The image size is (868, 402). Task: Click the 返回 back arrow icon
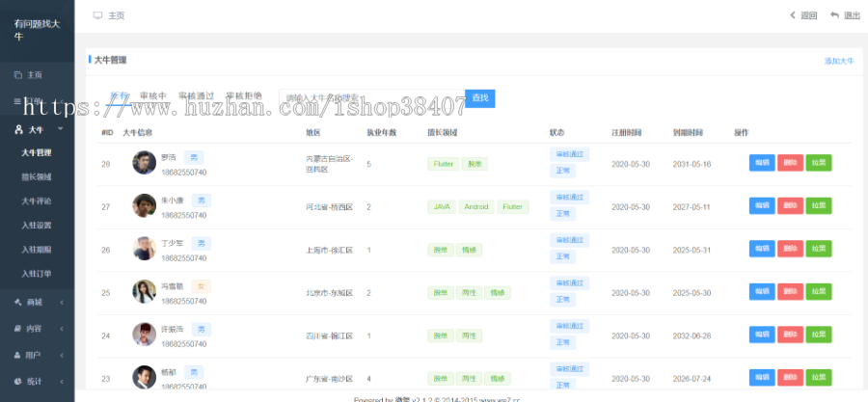[793, 15]
